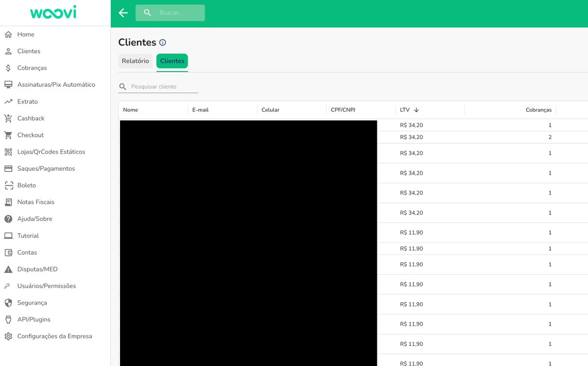Click the Lojas/QrCodes QR code icon
The height and width of the screenshot is (366, 588).
click(8, 152)
